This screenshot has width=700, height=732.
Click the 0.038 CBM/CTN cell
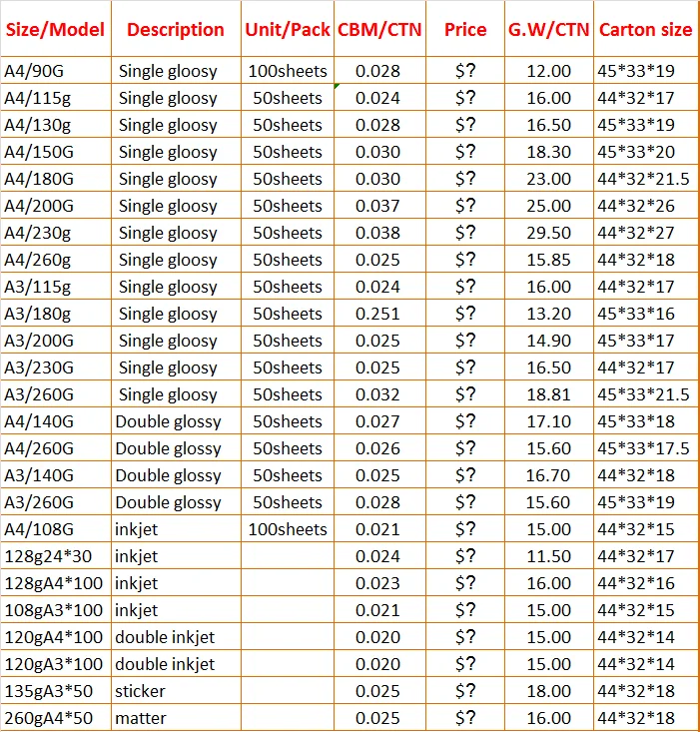[378, 233]
